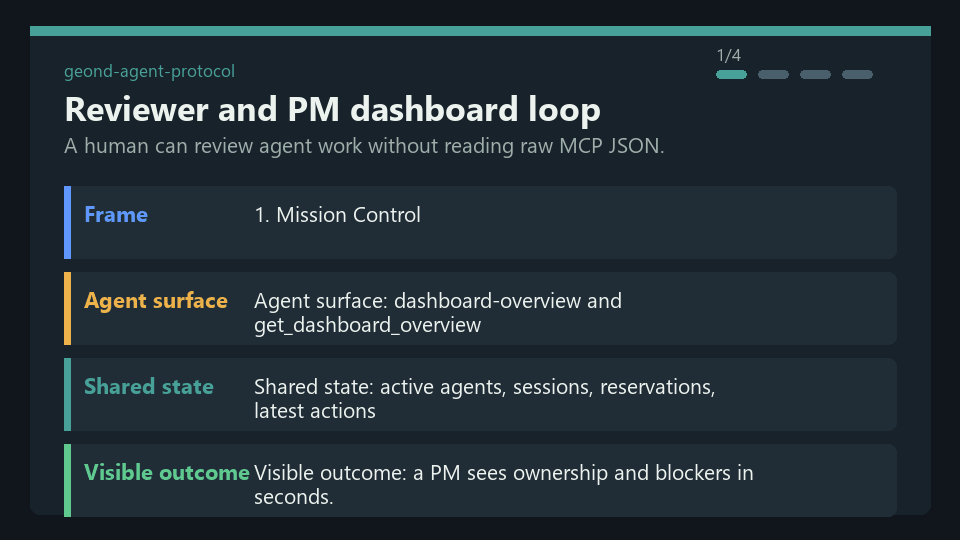Jump to the fourth slide indicator pill
Image resolution: width=960 pixels, height=540 pixels.
[857, 75]
